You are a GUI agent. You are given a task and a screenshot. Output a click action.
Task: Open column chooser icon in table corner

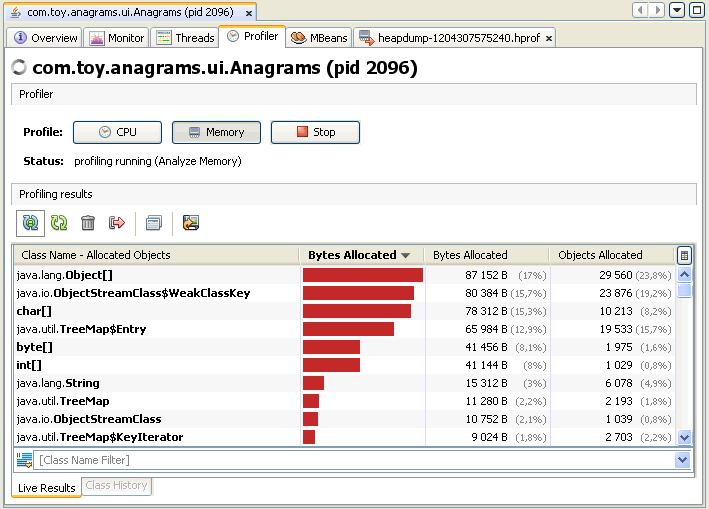pos(684,255)
